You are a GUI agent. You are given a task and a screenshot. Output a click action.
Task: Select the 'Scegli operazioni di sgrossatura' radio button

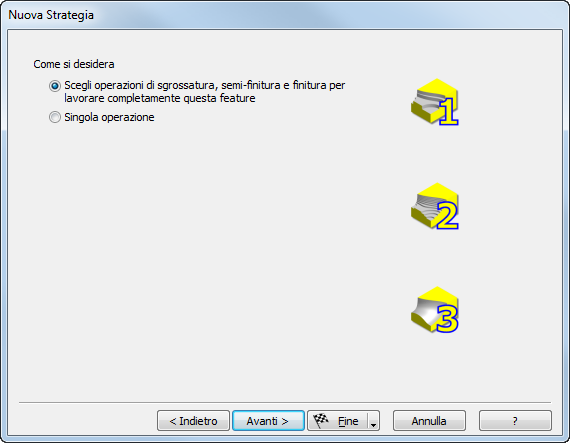point(55,86)
